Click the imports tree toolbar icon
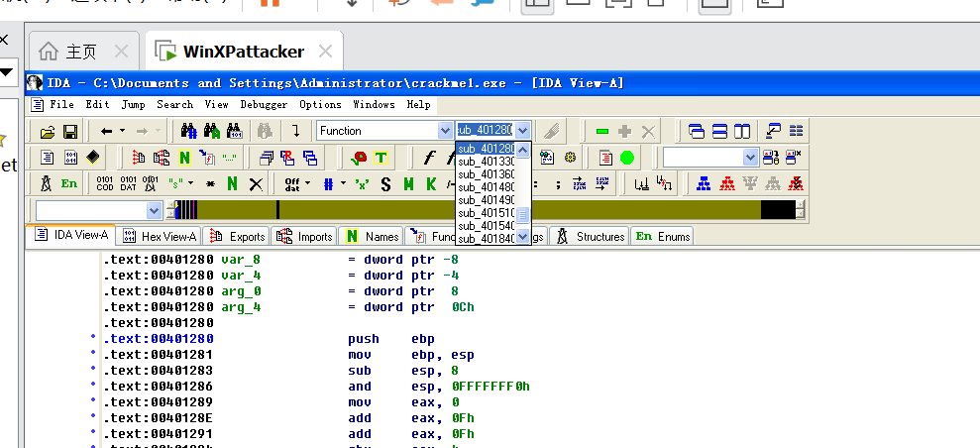 (x=162, y=158)
